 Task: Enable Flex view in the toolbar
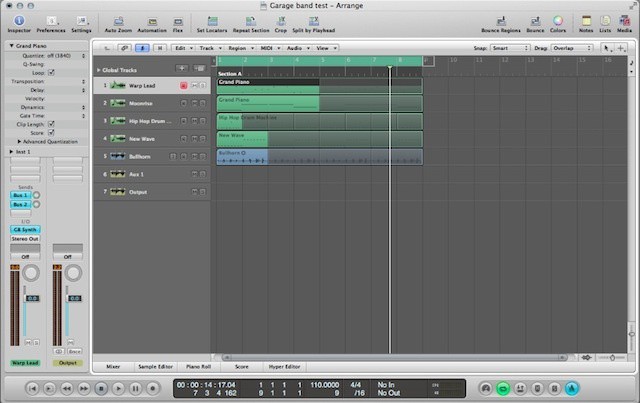pyautogui.click(x=178, y=21)
